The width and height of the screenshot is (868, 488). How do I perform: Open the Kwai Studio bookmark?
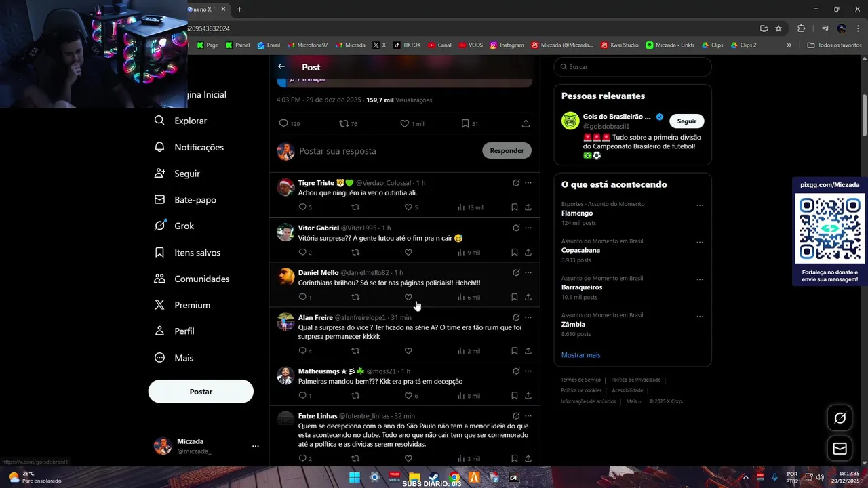point(620,45)
